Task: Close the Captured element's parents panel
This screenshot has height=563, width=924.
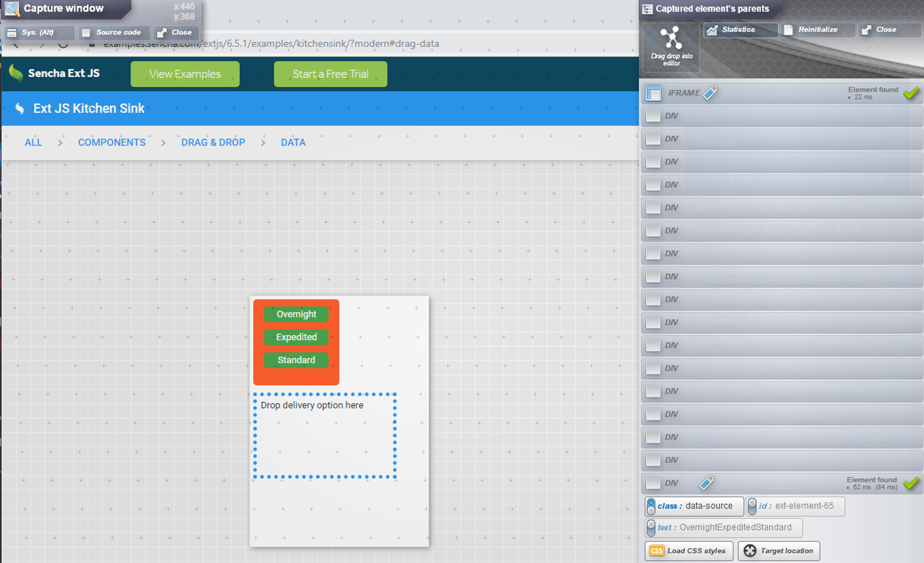Action: click(889, 30)
